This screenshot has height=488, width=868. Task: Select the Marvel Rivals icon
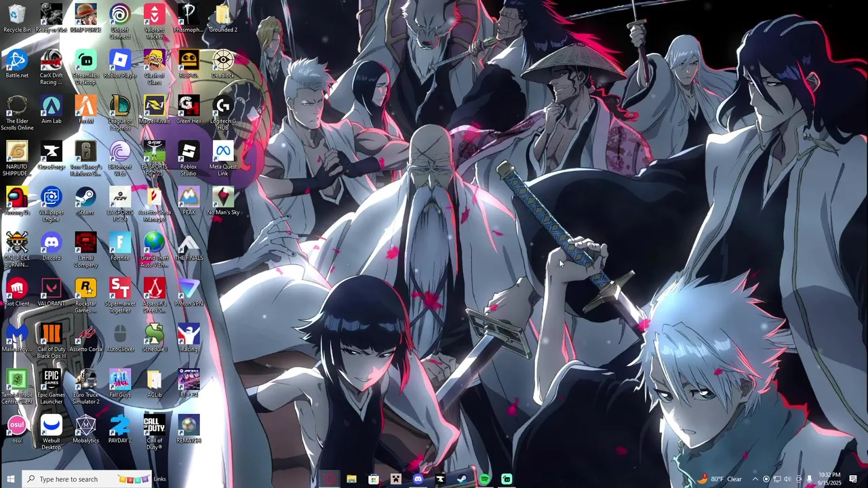click(155, 110)
